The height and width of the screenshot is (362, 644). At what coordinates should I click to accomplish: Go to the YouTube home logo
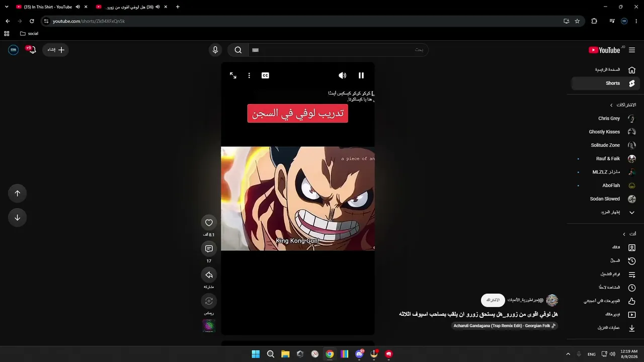(604, 50)
